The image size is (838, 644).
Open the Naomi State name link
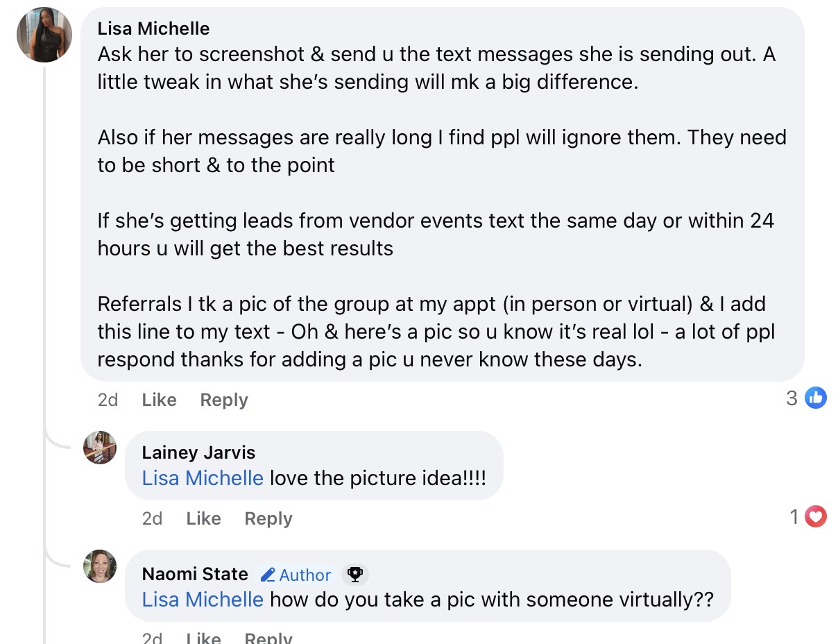pyautogui.click(x=195, y=574)
